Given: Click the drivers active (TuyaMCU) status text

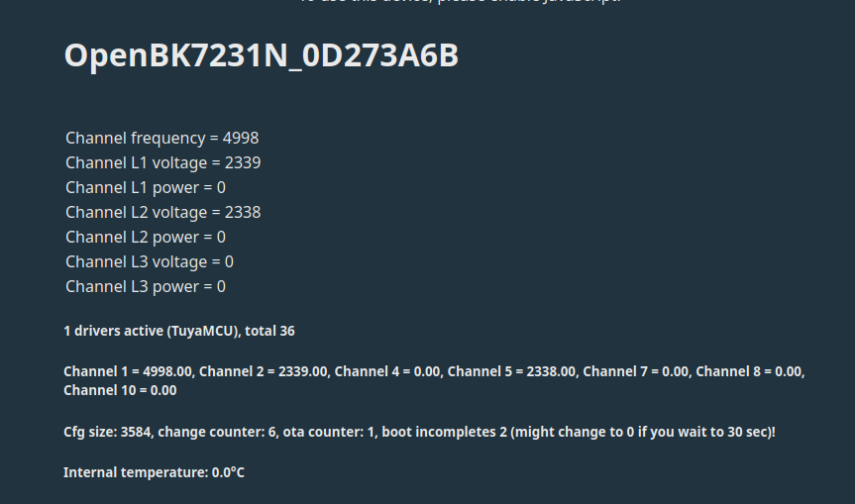Looking at the screenshot, I should pyautogui.click(x=179, y=331).
